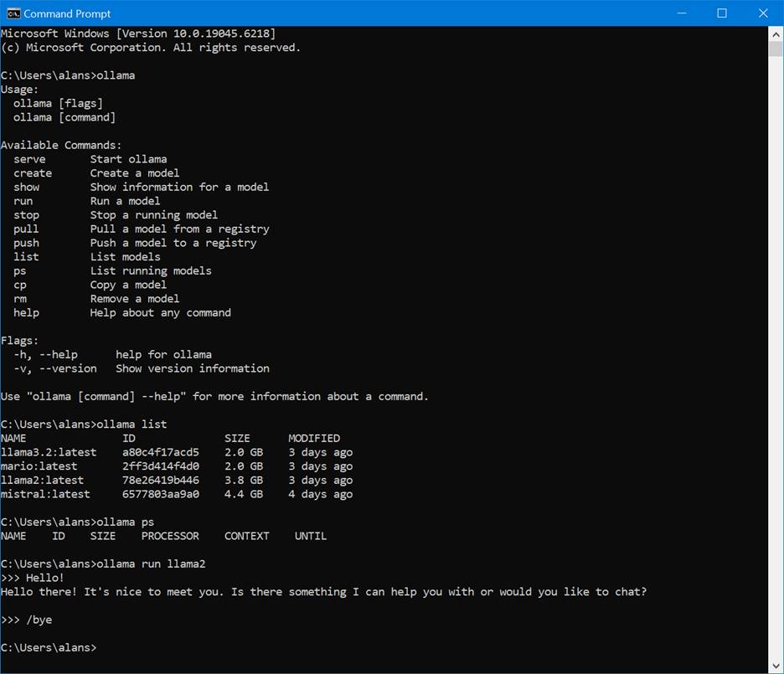Click the llama3.2:latest model name

pos(49,452)
